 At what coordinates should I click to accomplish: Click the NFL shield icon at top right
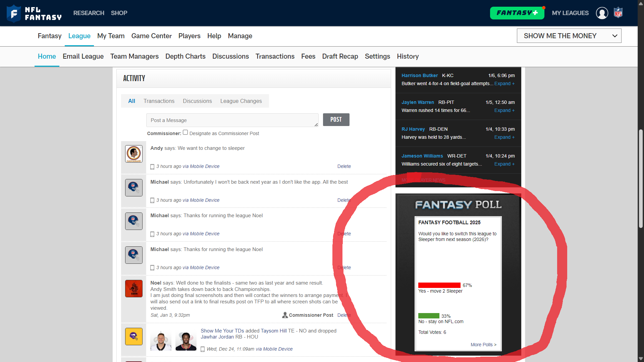click(x=618, y=13)
